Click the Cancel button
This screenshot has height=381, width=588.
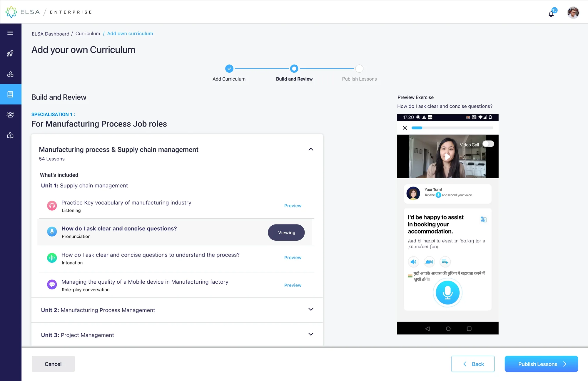(x=53, y=364)
